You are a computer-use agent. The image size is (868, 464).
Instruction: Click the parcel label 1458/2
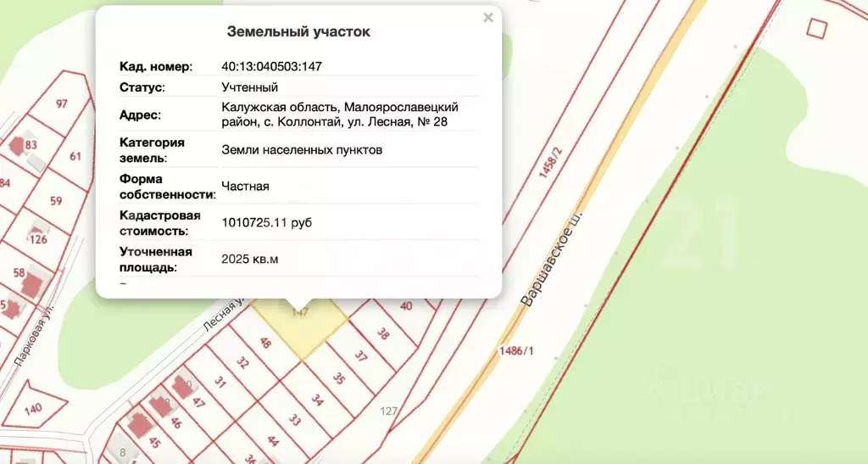pyautogui.click(x=549, y=162)
